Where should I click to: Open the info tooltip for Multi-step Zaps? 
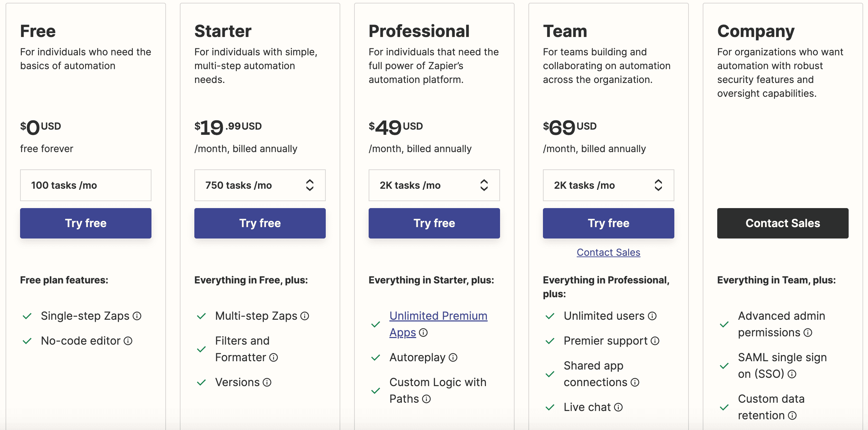(x=305, y=316)
